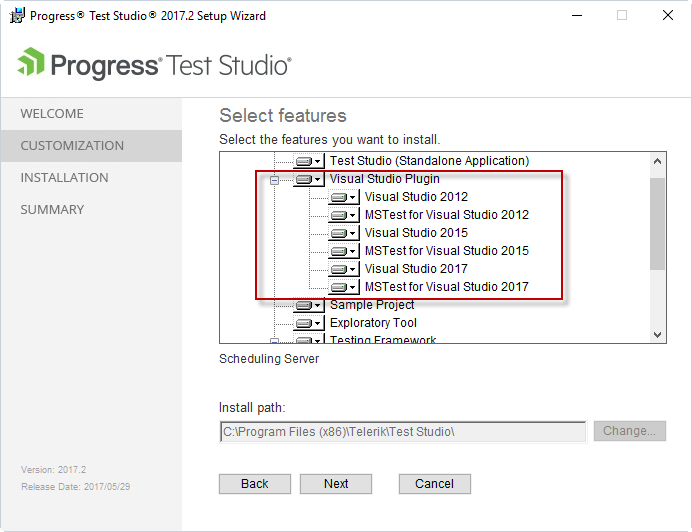The width and height of the screenshot is (692, 532).
Task: Open install-option dropdown beside Visual Studio 2015
Action: pyautogui.click(x=343, y=233)
